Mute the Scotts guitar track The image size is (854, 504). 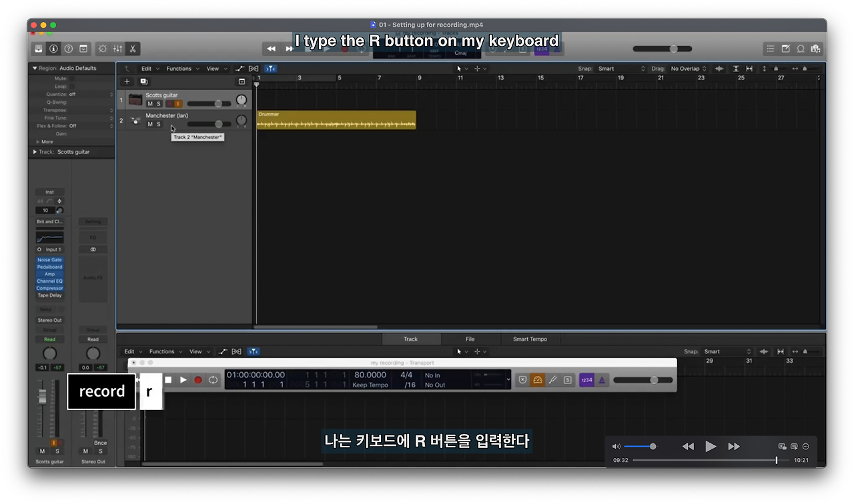[150, 104]
